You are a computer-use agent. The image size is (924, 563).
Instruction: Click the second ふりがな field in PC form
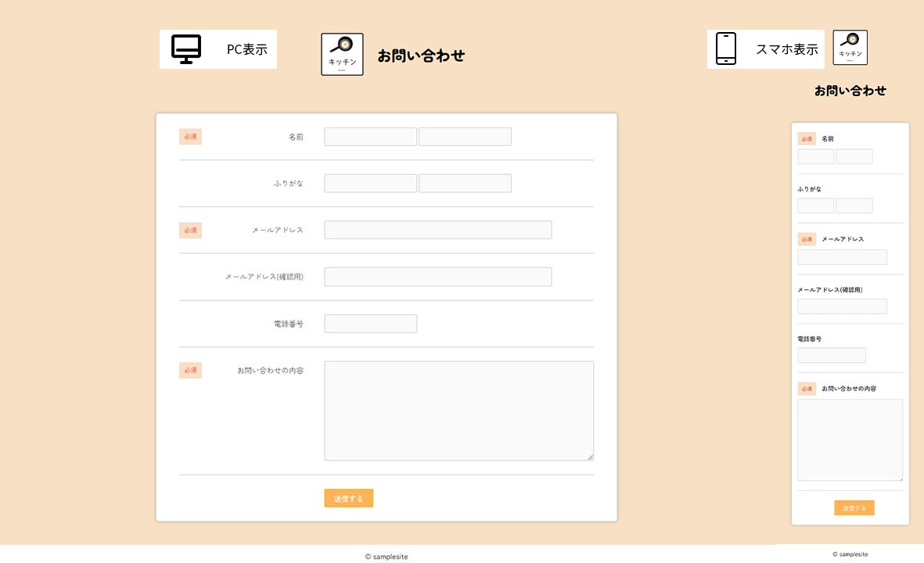pyautogui.click(x=465, y=183)
